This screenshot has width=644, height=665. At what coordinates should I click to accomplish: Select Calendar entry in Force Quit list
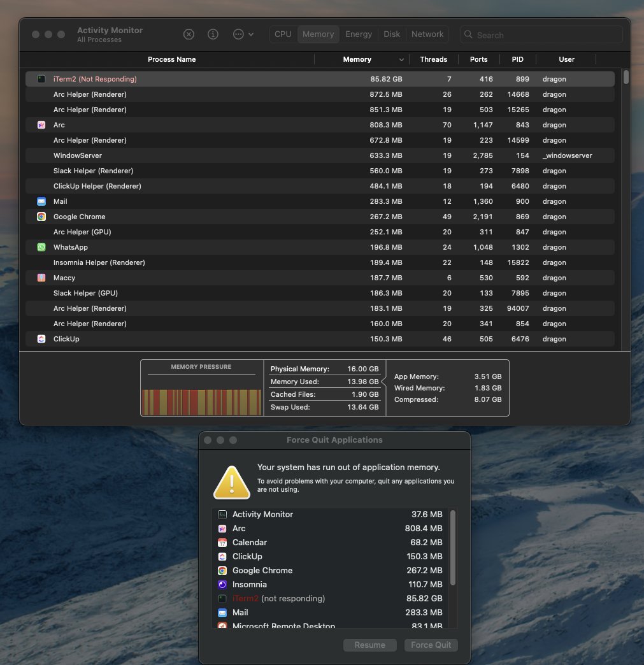pos(331,543)
